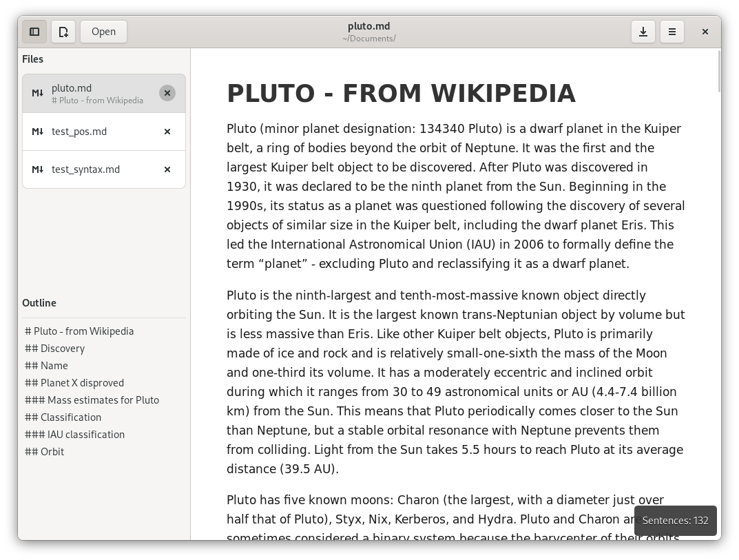Click the 'Outline' sidebar section label
This screenshot has height=560, width=739.
(x=39, y=302)
